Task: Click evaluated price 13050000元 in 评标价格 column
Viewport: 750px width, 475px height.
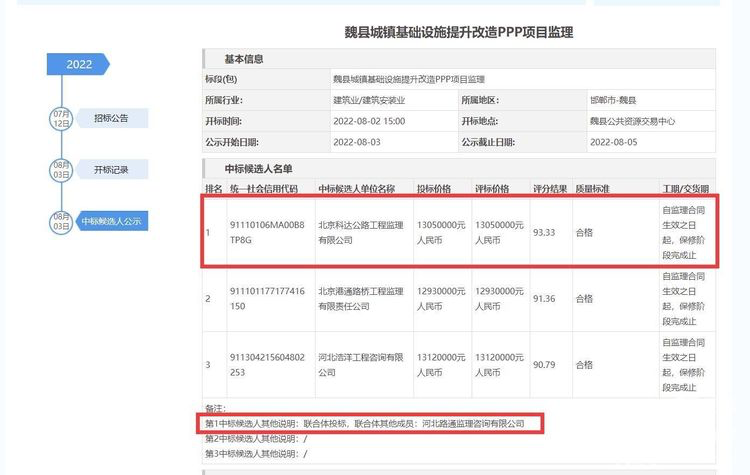Action: pos(499,232)
